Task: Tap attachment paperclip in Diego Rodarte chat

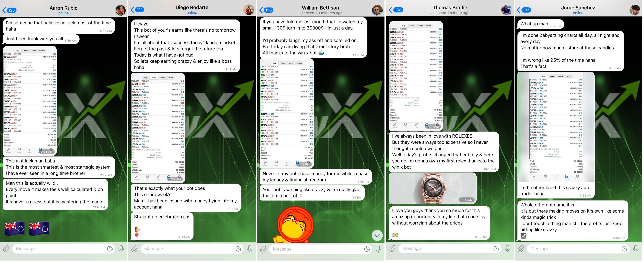Action: click(x=135, y=249)
